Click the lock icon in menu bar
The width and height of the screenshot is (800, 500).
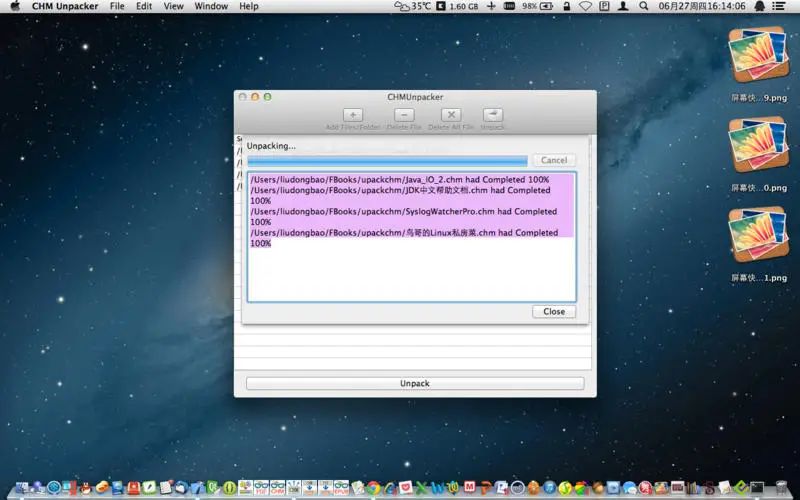(566, 6)
